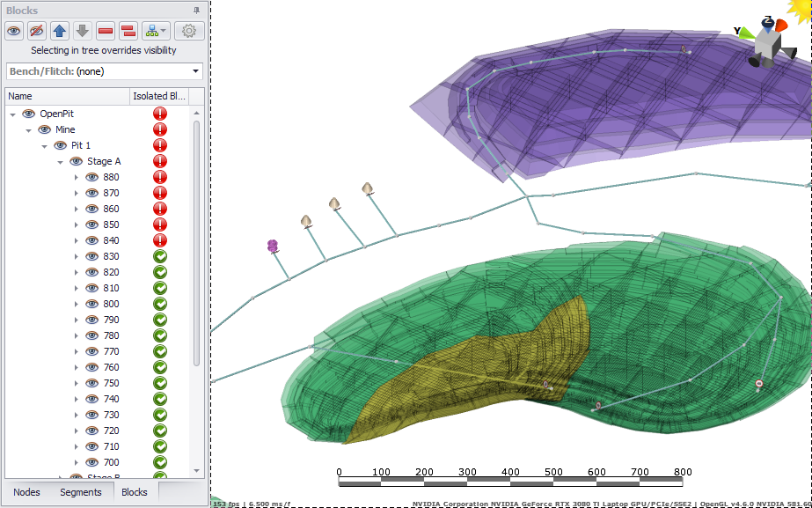Click the show blocks eye icon in toolbar
This screenshot has height=508, width=812.
coord(14,31)
